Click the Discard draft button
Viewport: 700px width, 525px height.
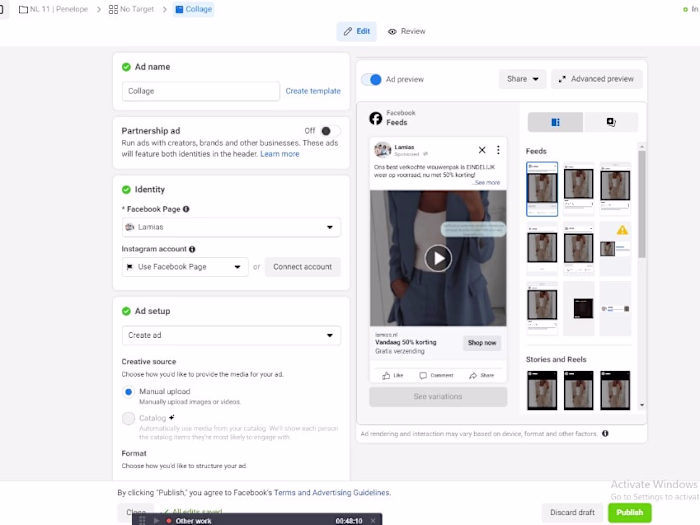(x=572, y=512)
